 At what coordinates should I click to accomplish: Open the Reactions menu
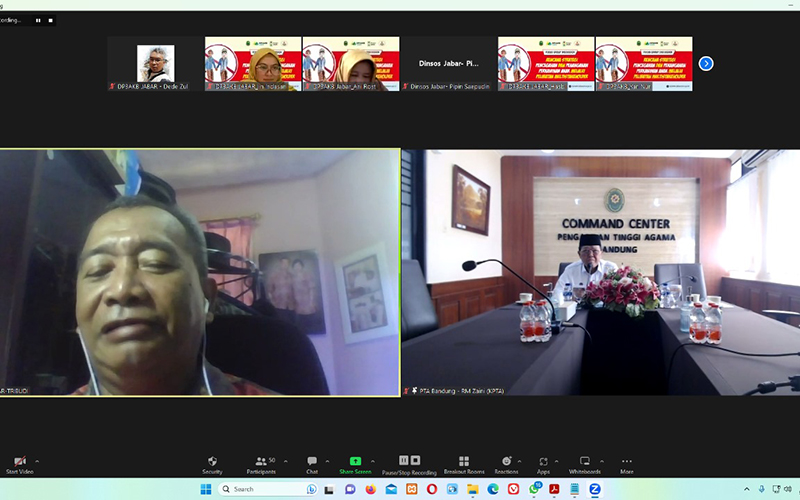pyautogui.click(x=506, y=462)
